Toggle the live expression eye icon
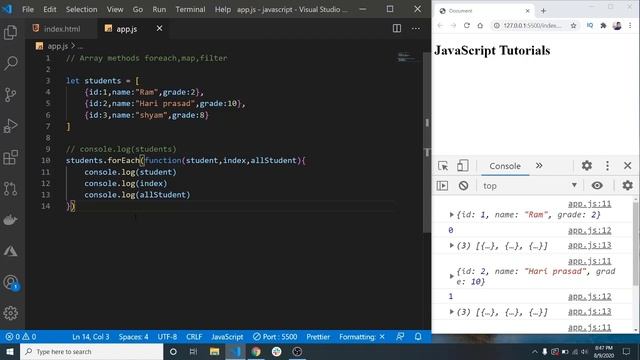 tap(597, 185)
